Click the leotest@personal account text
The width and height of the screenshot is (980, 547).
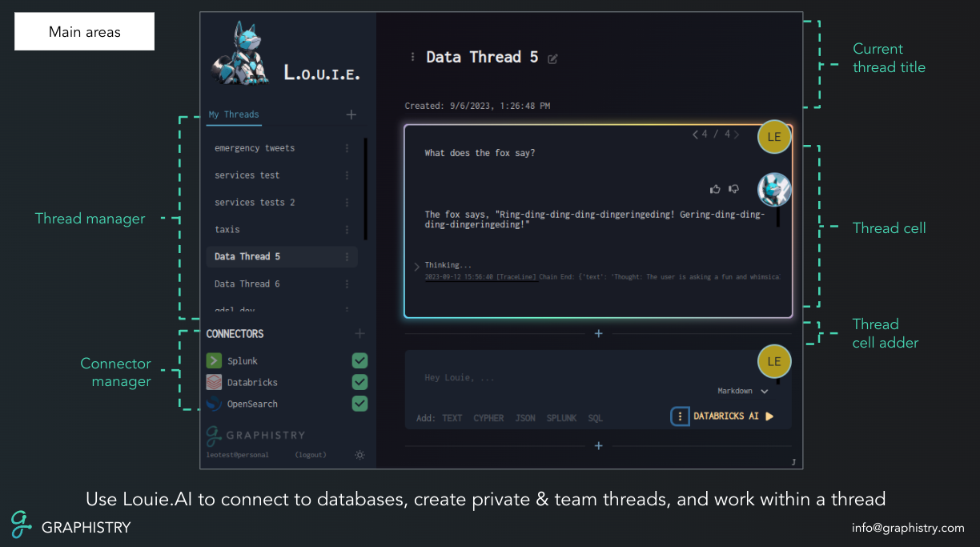[x=238, y=455]
